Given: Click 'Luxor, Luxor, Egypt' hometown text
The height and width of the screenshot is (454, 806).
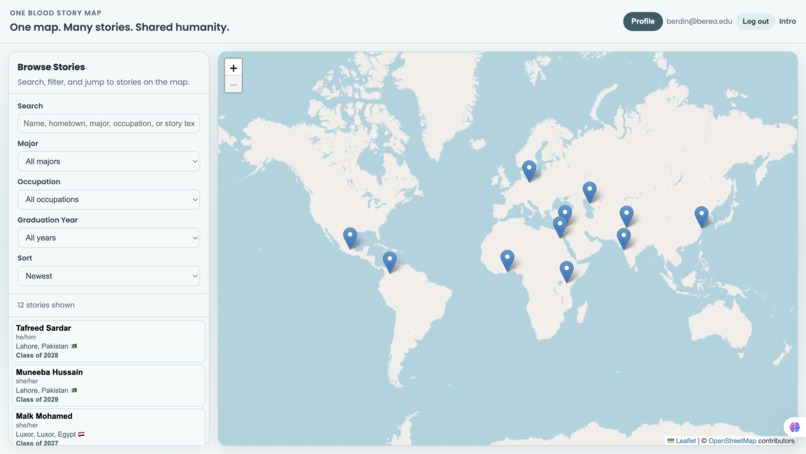Looking at the screenshot, I should click(x=46, y=434).
